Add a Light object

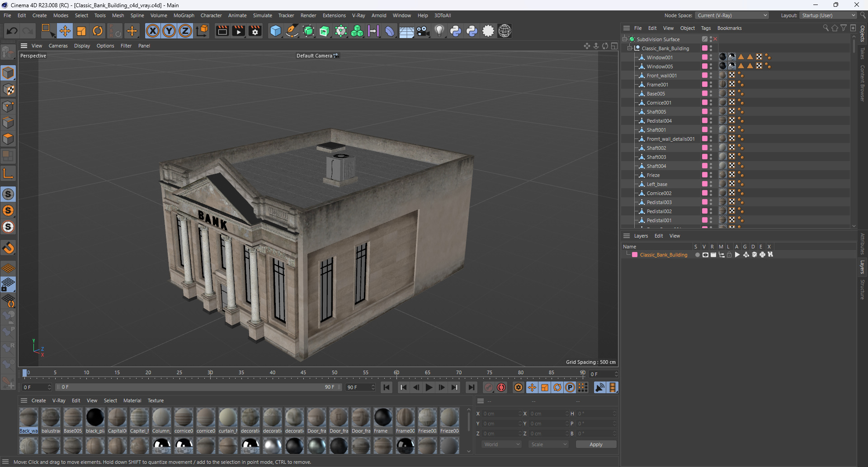tap(439, 31)
